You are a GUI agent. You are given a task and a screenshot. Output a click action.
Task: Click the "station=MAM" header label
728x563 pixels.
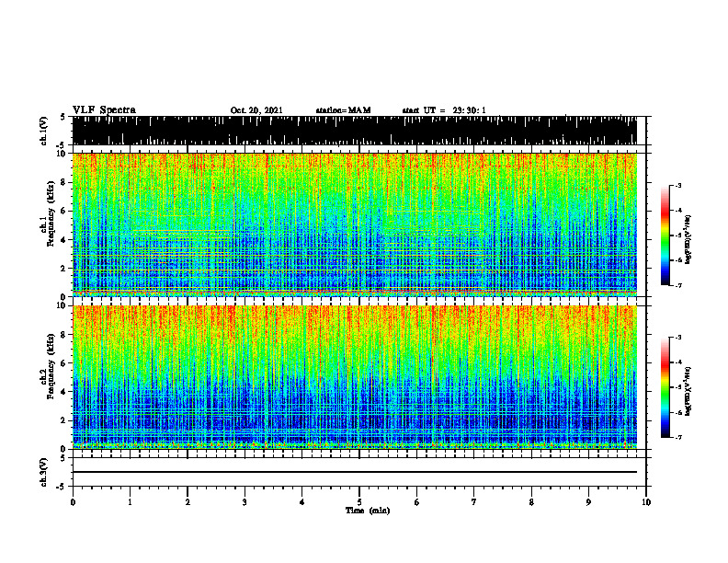coord(343,110)
